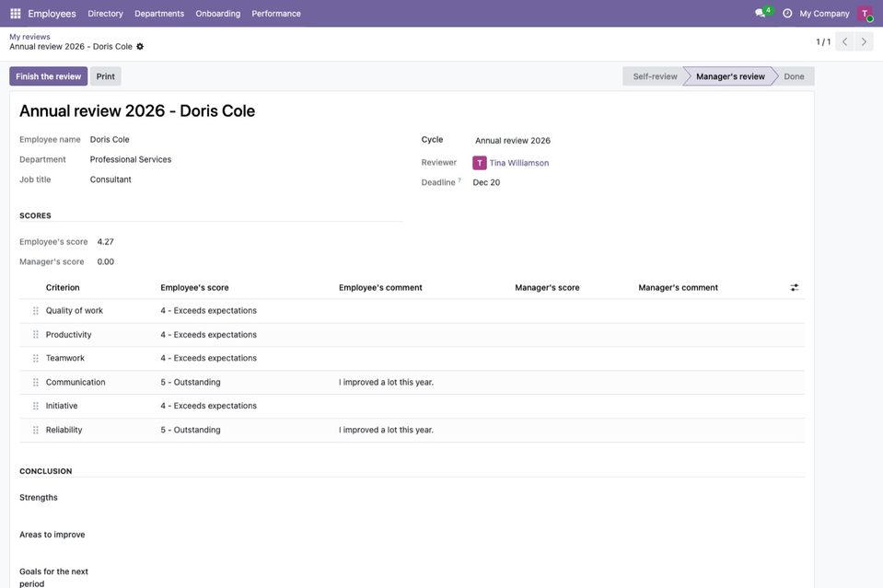Click the gear icon beside the record title
Viewport: 883px width, 588px height.
coord(140,47)
